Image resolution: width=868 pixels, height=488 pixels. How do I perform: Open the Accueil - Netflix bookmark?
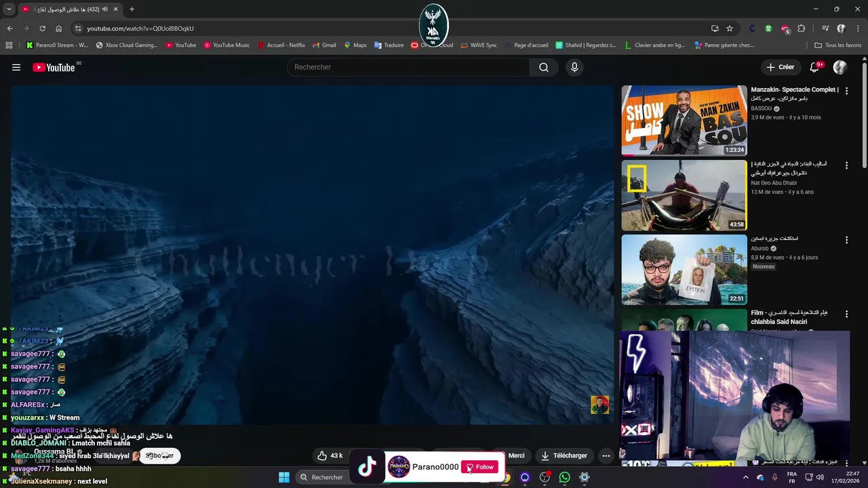[281, 45]
